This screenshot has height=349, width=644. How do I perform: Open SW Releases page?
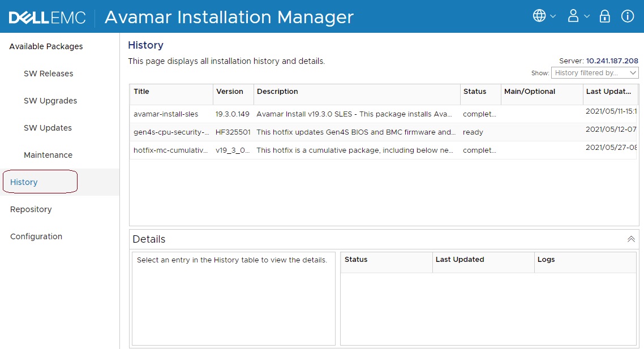click(x=48, y=74)
